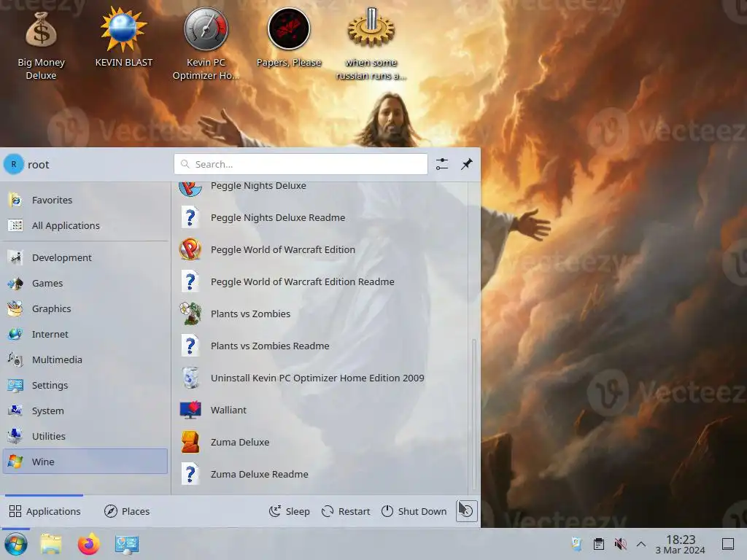Open Kevin PC Optimizer desktop icon

206,44
